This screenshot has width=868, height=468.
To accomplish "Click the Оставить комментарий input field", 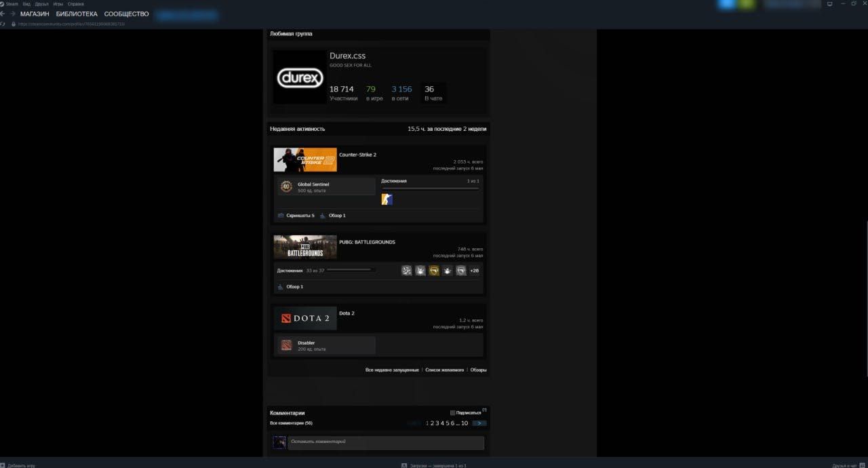I will pyautogui.click(x=386, y=443).
